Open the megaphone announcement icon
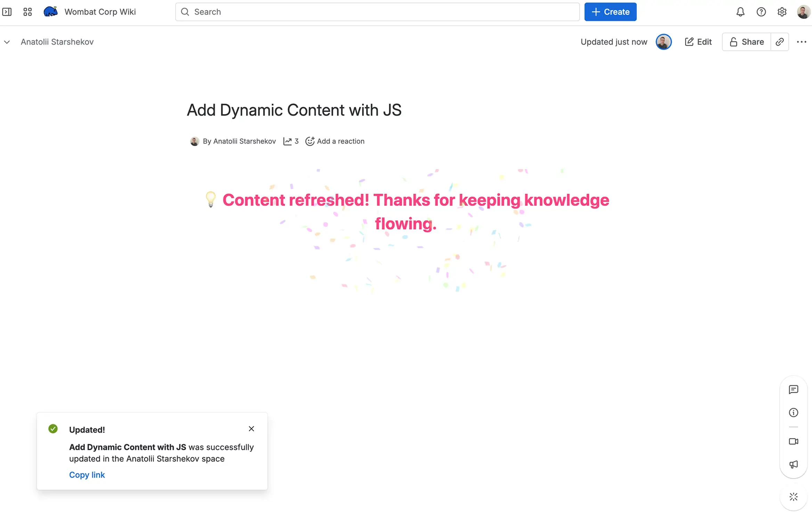The width and height of the screenshot is (812, 516). point(794,465)
